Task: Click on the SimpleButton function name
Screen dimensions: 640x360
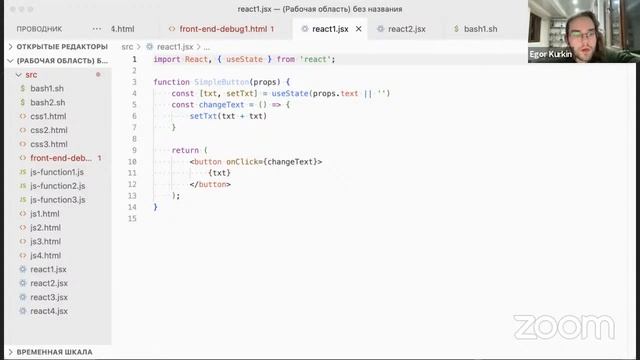Action: pos(221,82)
